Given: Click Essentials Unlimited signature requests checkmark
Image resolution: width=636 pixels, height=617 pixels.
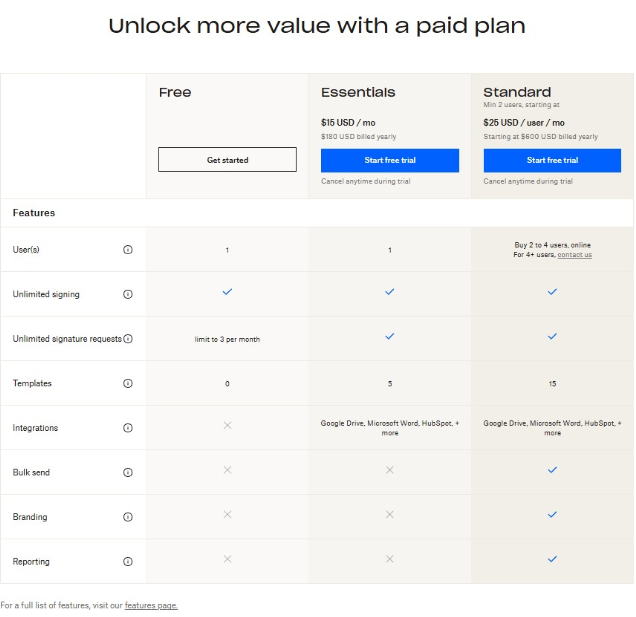Looking at the screenshot, I should point(390,337).
